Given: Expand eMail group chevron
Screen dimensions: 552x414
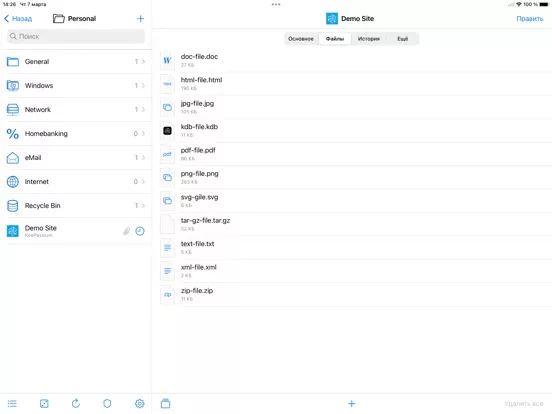Looking at the screenshot, I should coord(143,158).
